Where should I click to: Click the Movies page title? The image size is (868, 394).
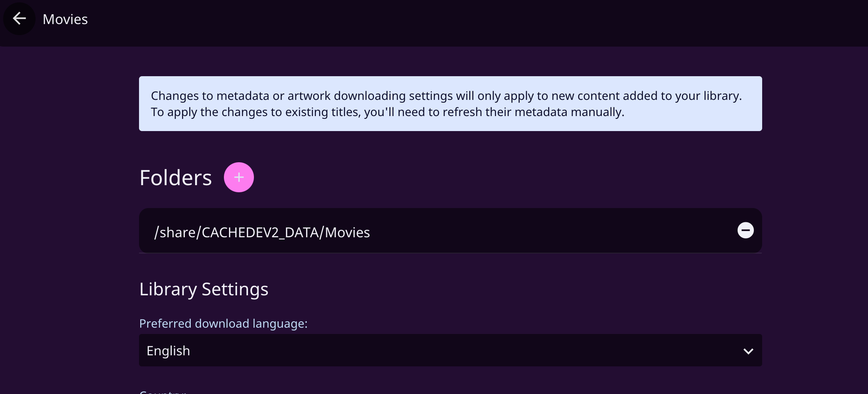click(65, 19)
